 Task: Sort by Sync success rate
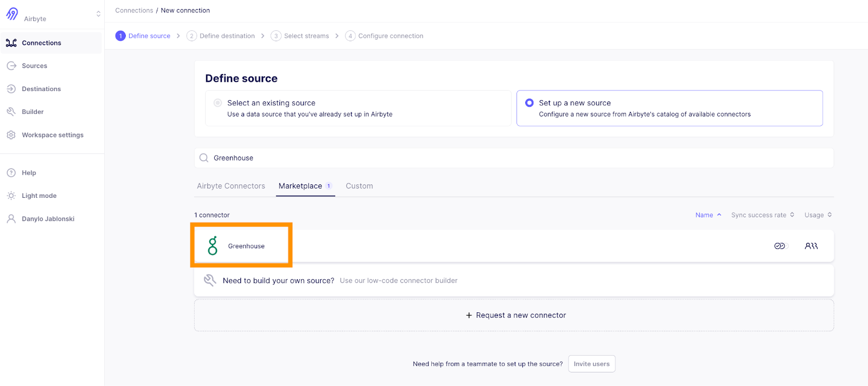click(x=762, y=215)
